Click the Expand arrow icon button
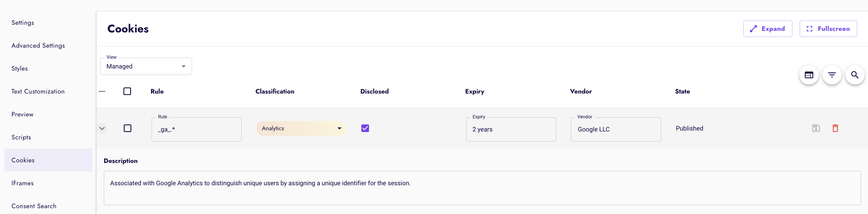This screenshot has width=868, height=214. pos(767,29)
